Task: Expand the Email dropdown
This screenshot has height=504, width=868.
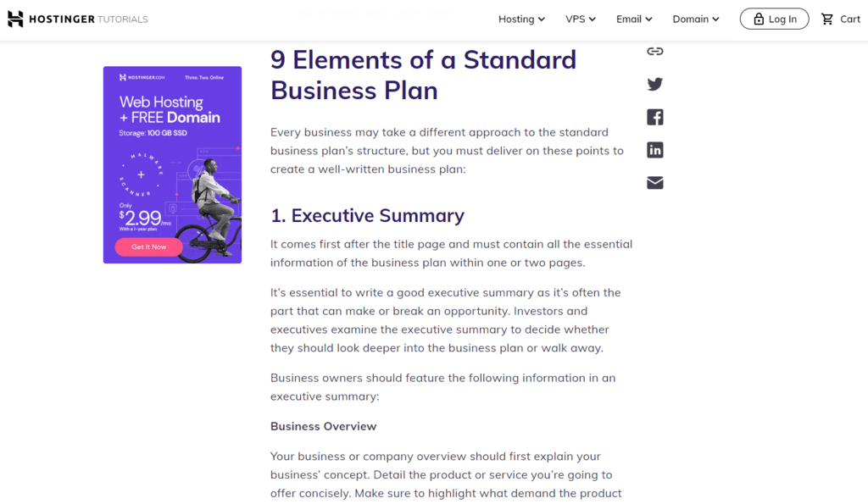Action: pyautogui.click(x=633, y=19)
